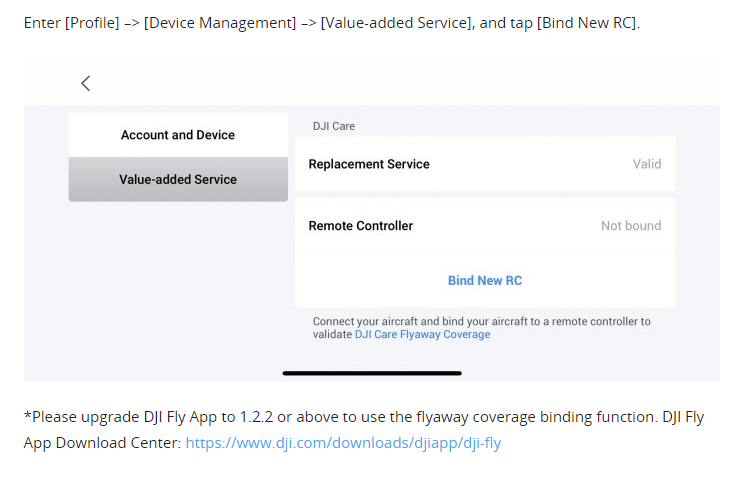Tap the home indicator bar
The image size is (733, 499).
[372, 373]
